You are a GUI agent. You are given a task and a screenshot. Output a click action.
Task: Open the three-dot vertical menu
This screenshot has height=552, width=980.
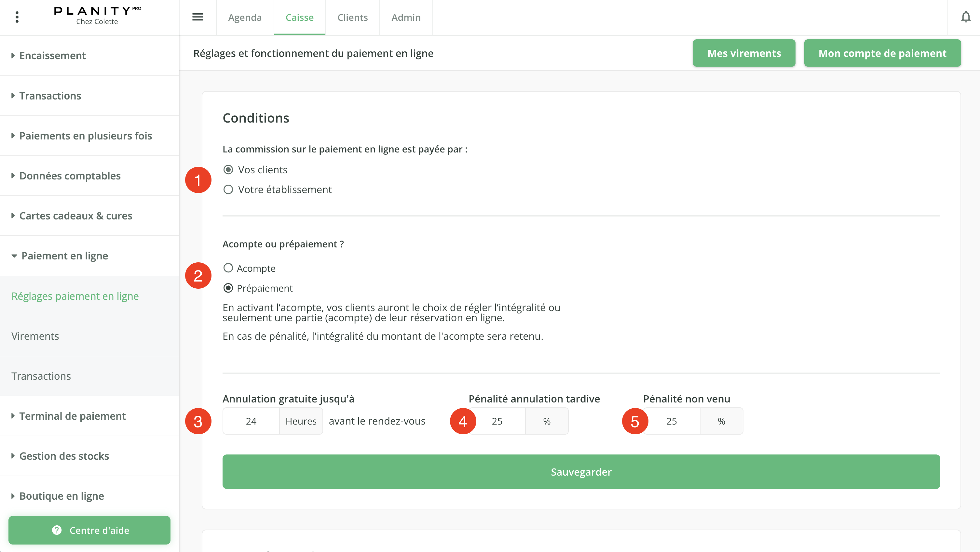click(17, 17)
